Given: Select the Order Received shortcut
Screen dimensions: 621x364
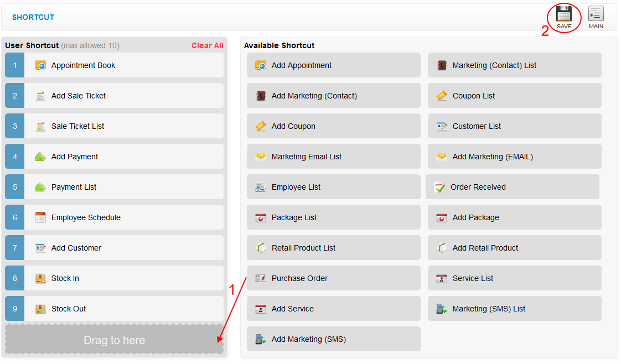Looking at the screenshot, I should pyautogui.click(x=513, y=186).
